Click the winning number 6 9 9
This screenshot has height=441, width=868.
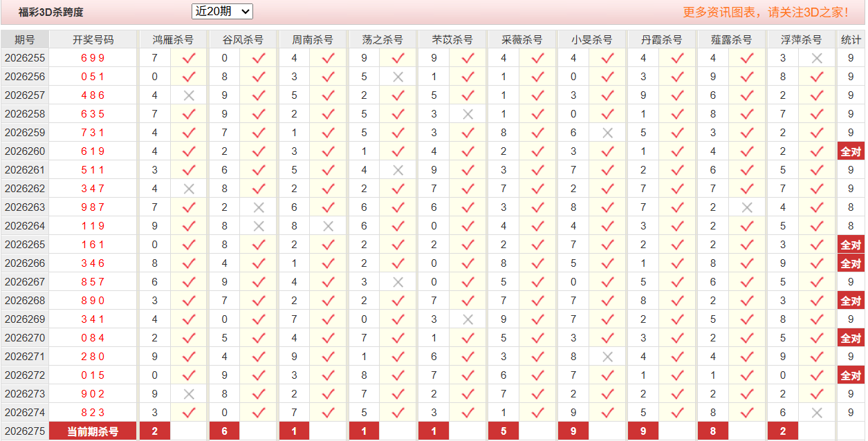coord(93,58)
